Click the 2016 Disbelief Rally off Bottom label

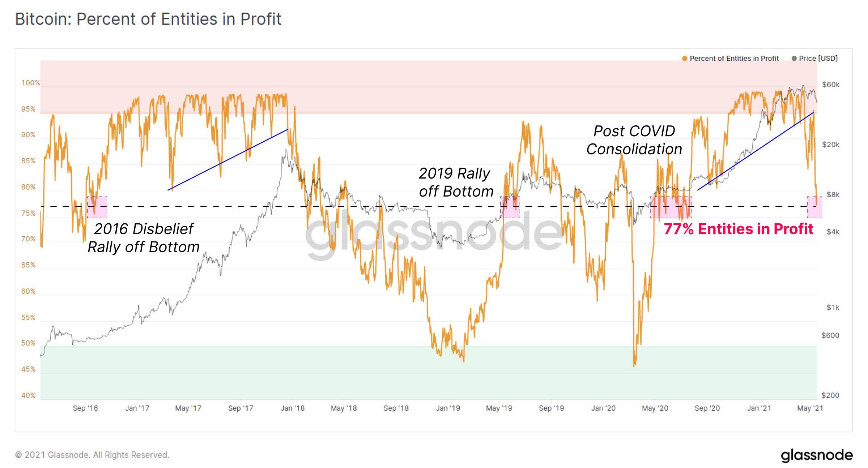144,238
